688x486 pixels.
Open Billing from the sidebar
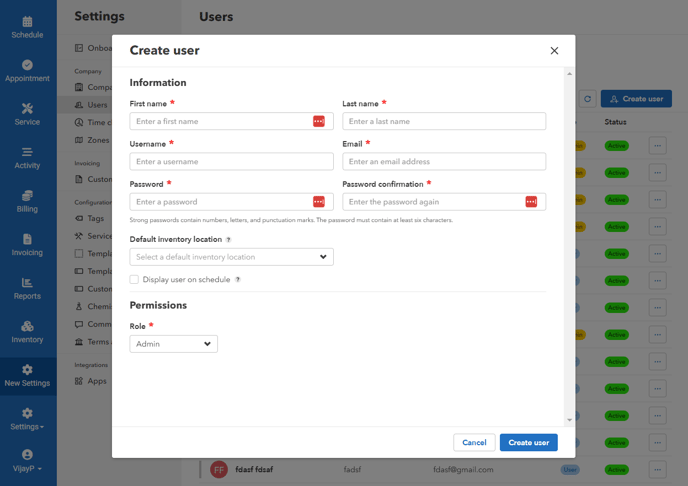(x=27, y=201)
